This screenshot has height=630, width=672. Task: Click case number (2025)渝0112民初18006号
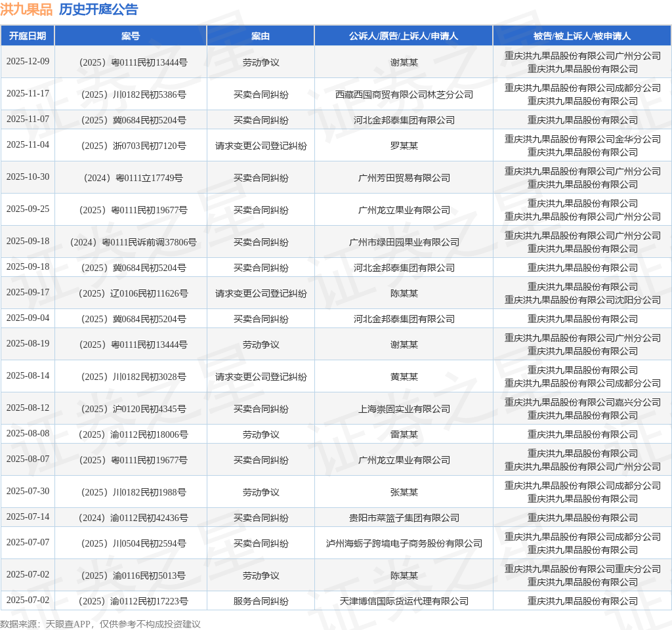pos(133,435)
